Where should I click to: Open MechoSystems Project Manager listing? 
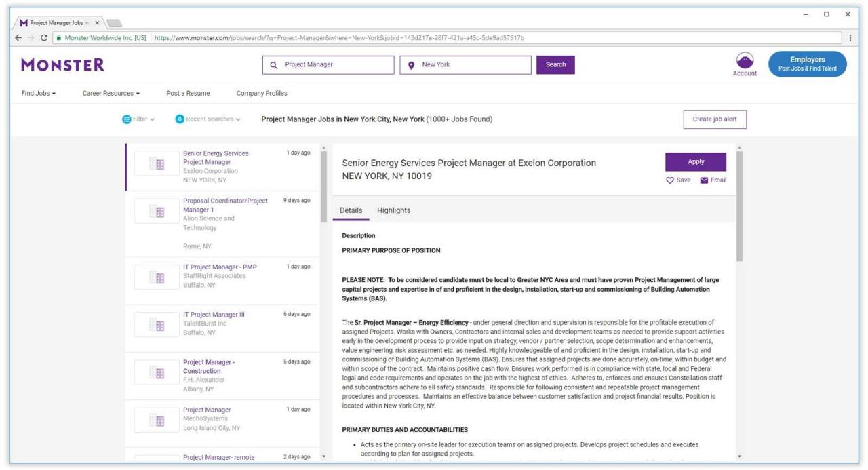(222, 424)
